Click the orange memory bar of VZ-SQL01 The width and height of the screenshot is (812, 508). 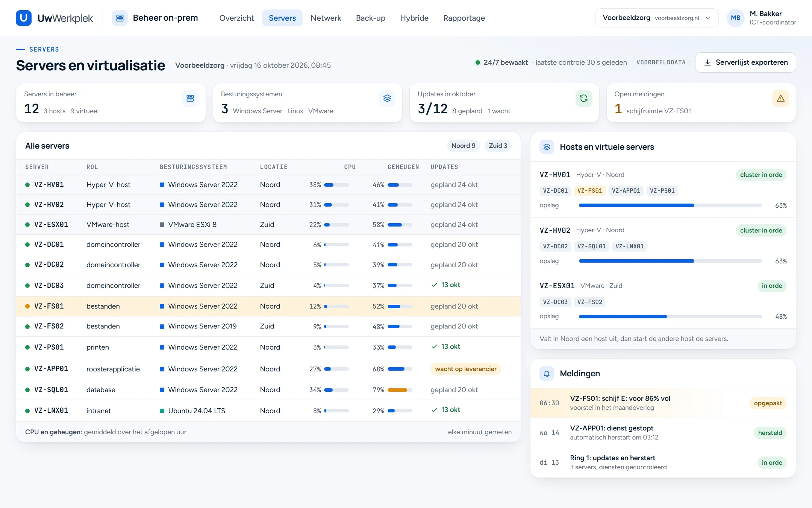tap(400, 390)
